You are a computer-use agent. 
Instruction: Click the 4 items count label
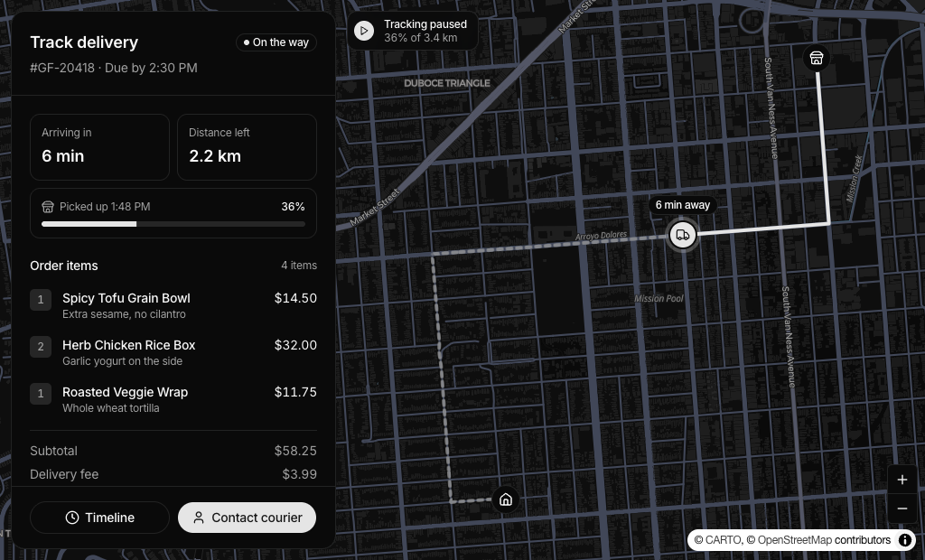(x=299, y=266)
